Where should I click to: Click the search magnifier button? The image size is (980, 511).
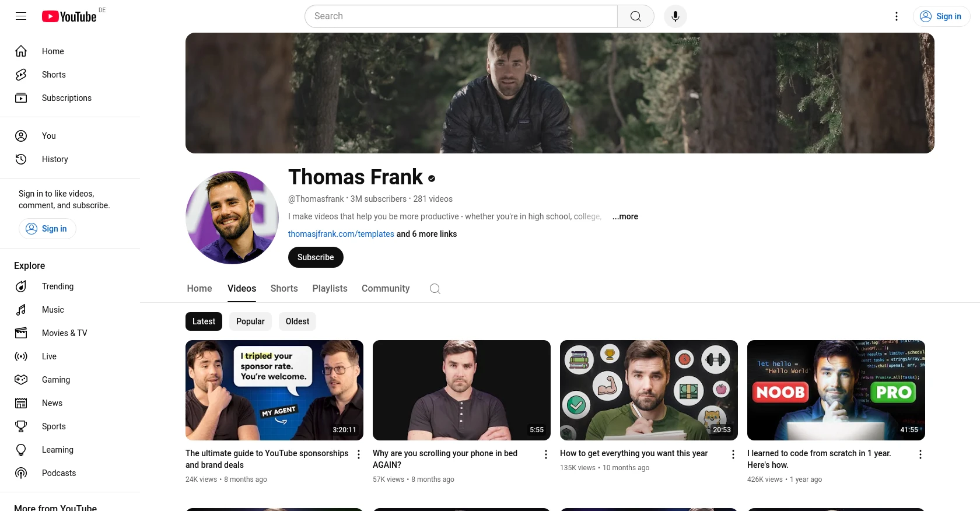635,16
